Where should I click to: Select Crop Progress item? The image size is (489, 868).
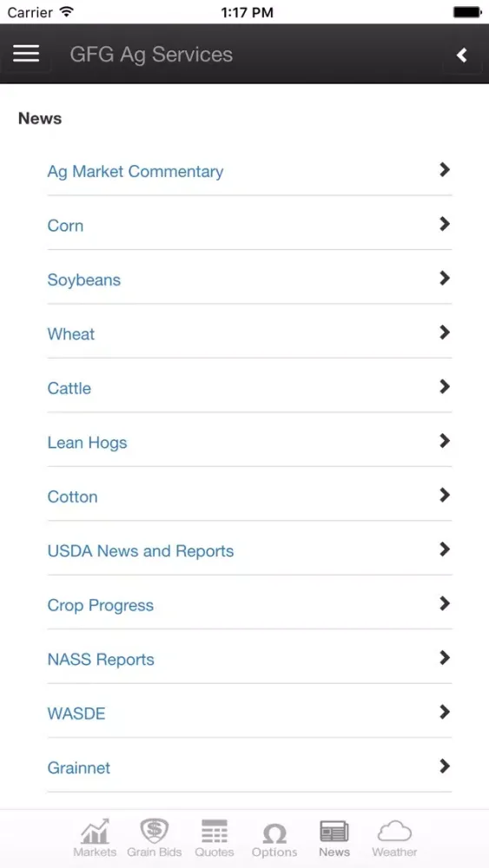pos(100,606)
